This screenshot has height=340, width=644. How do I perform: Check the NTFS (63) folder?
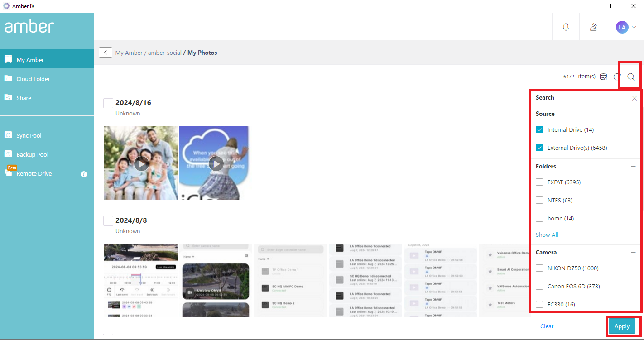539,200
